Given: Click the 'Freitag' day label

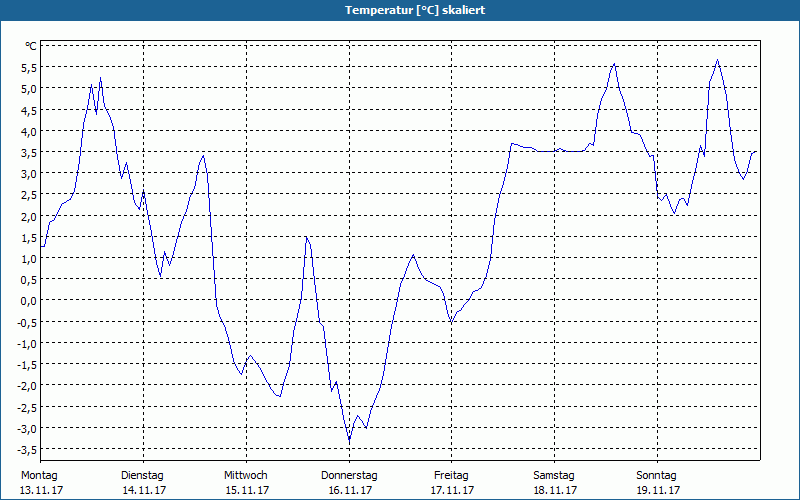Looking at the screenshot, I should pyautogui.click(x=452, y=476).
